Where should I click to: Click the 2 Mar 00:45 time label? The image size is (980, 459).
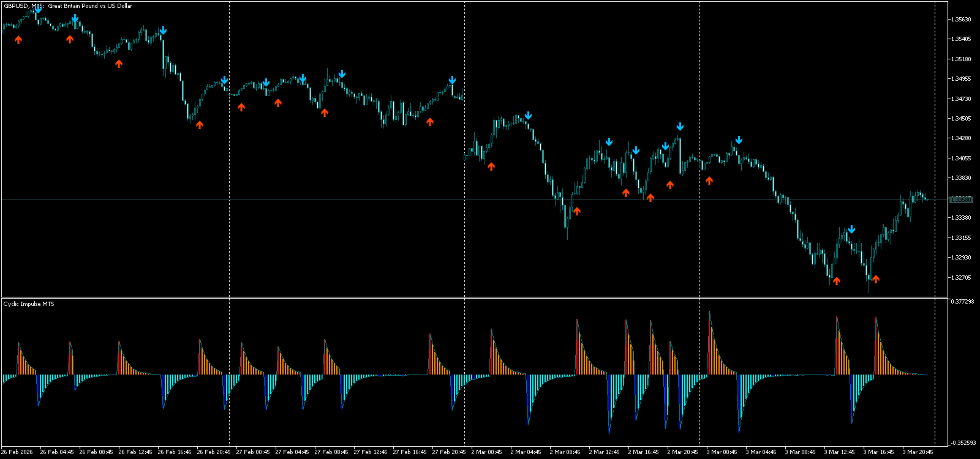tap(486, 452)
